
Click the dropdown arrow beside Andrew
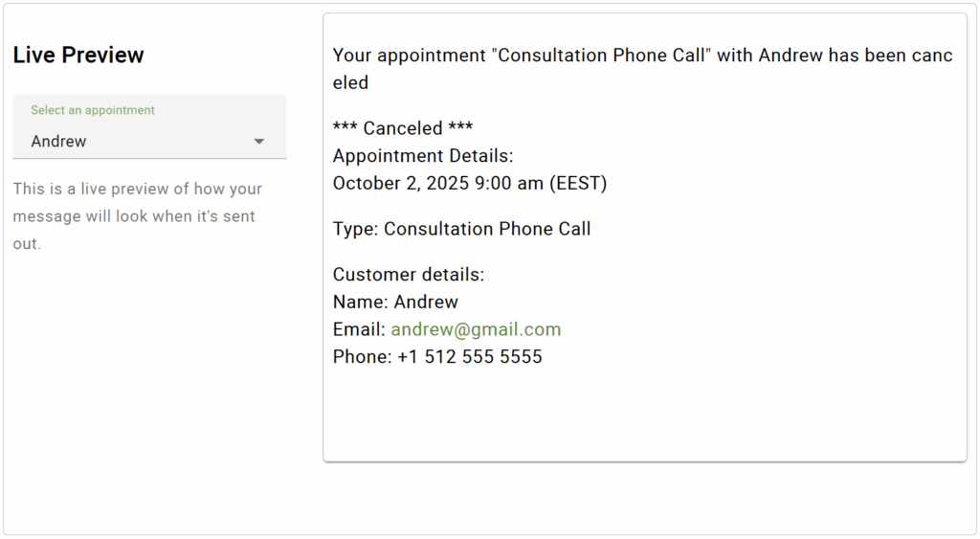point(258,142)
